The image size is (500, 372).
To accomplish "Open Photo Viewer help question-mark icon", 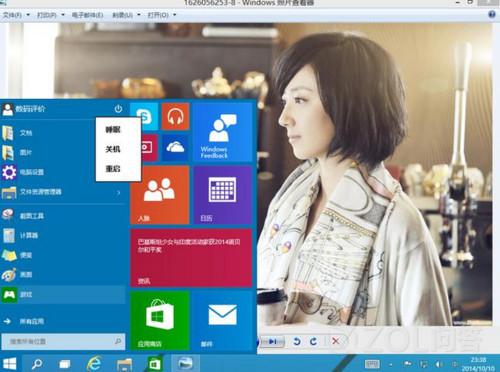I will 492,14.
